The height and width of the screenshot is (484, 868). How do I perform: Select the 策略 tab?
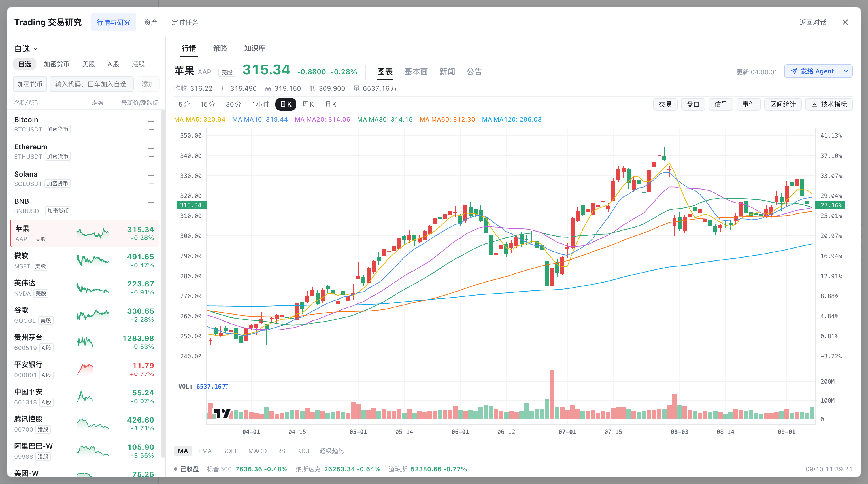pyautogui.click(x=220, y=48)
